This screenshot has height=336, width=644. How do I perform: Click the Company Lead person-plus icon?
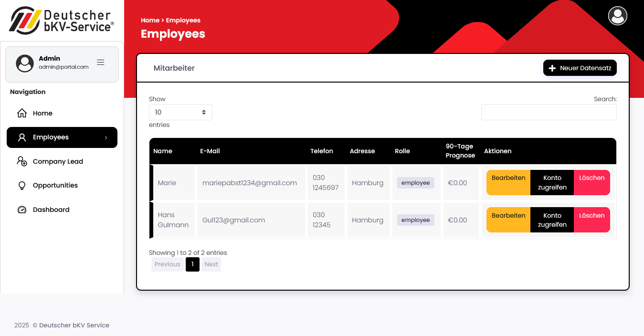click(x=22, y=161)
